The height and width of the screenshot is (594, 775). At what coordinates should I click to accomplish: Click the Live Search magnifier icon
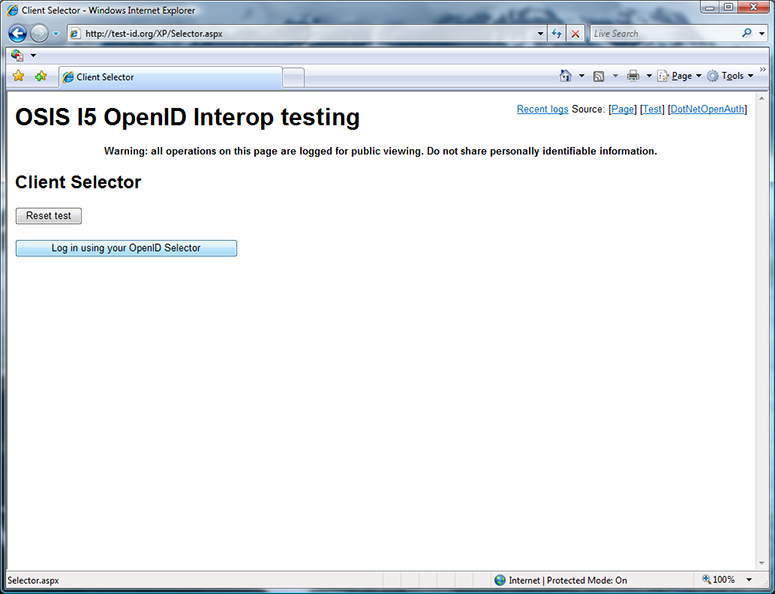[746, 33]
